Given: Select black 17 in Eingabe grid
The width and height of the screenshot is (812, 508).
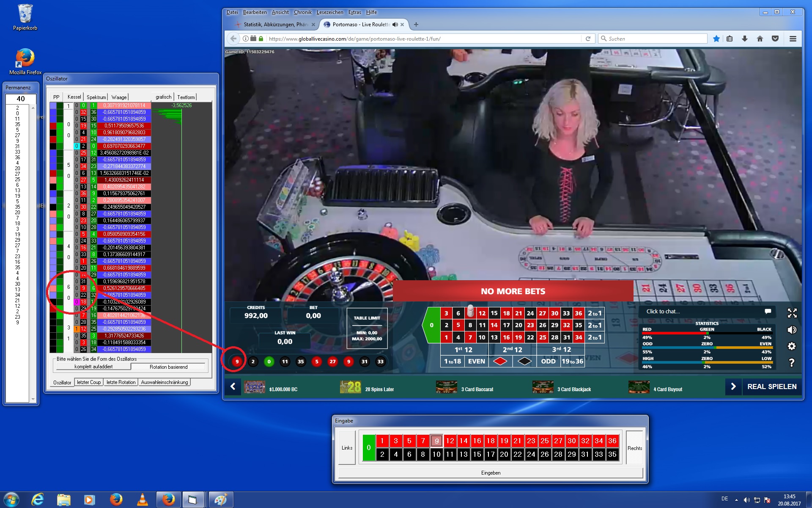Looking at the screenshot, I should pos(491,454).
